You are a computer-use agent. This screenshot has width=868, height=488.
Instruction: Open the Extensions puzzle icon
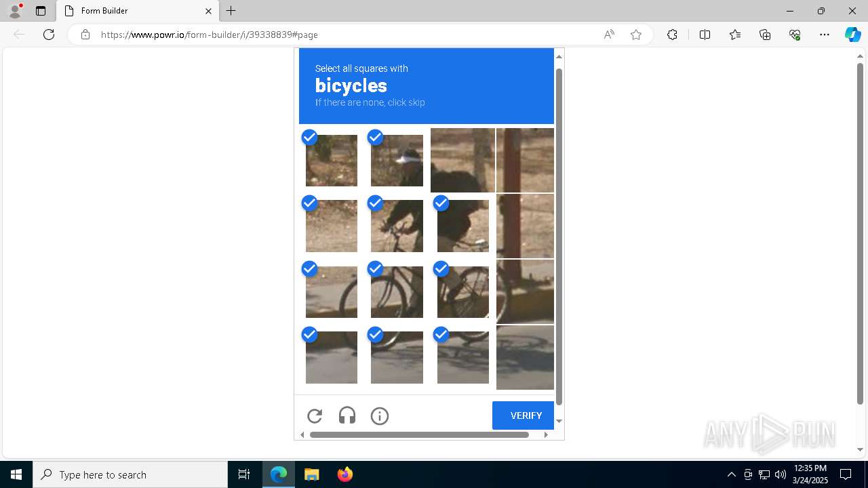pyautogui.click(x=672, y=35)
